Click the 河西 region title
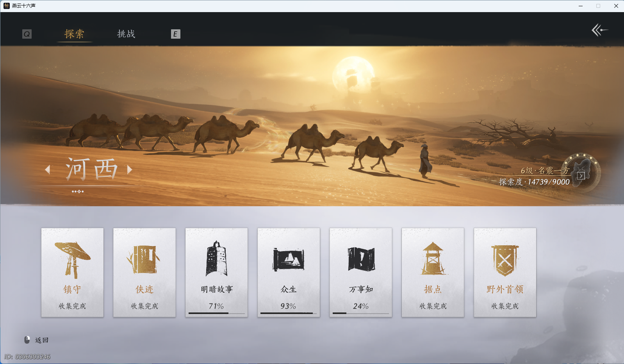The width and height of the screenshot is (624, 364). 91,169
